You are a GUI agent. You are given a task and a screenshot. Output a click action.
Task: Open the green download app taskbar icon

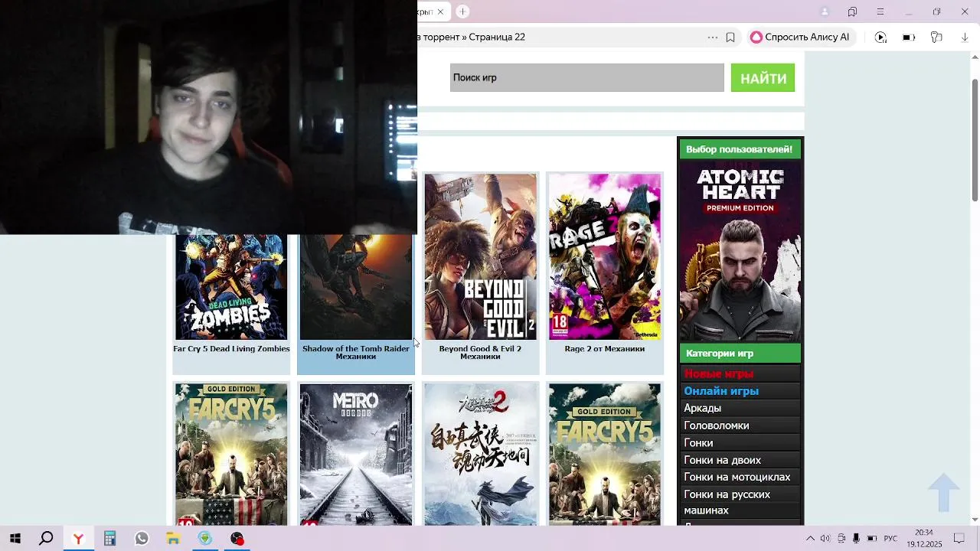205,539
